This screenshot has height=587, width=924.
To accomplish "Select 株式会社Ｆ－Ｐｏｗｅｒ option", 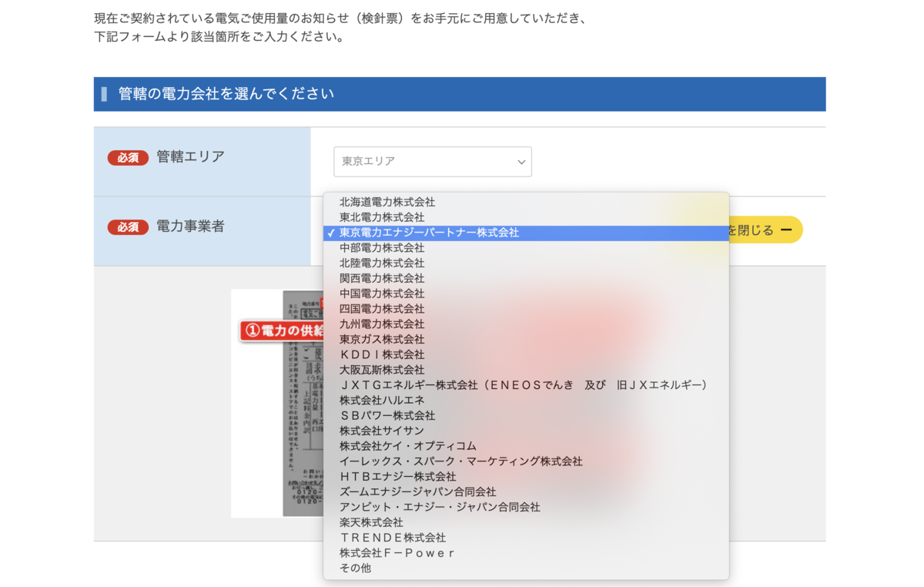I will (x=526, y=553).
